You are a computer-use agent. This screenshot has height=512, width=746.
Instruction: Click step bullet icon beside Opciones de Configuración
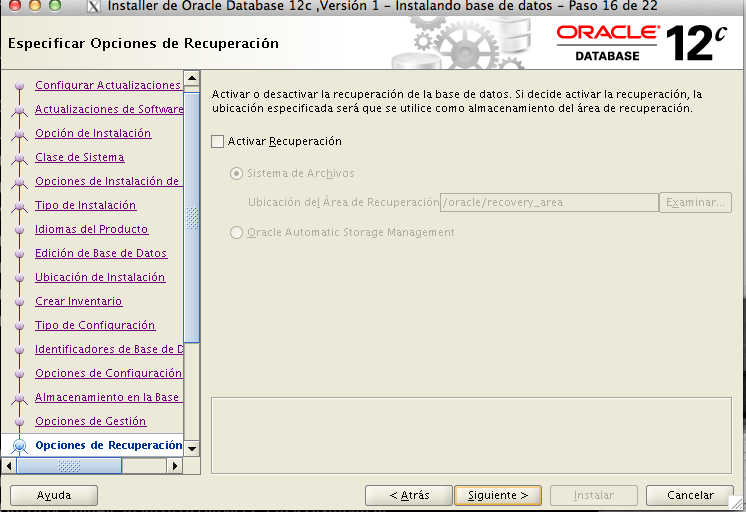(20, 374)
